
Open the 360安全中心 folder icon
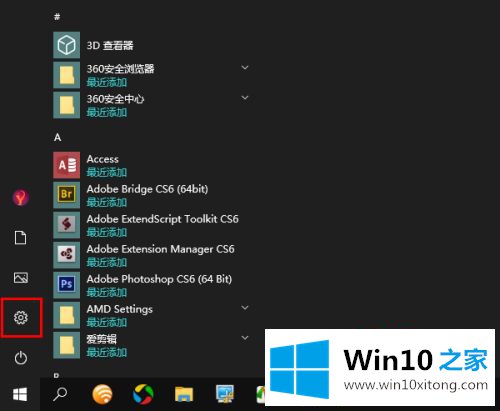point(66,105)
